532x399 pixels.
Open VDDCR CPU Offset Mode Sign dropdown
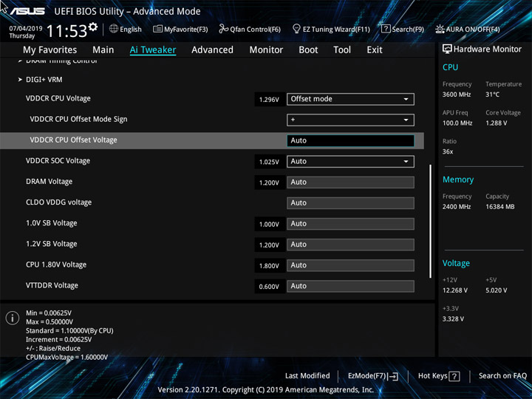(350, 120)
